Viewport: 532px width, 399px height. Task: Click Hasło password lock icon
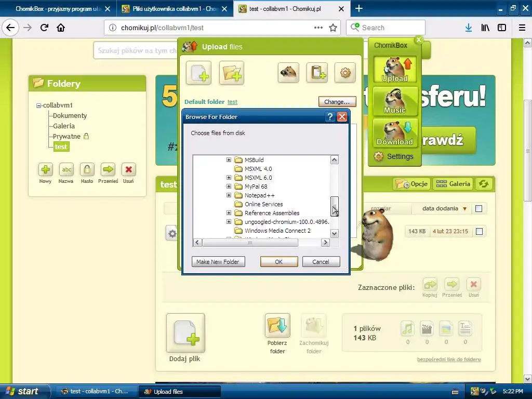pyautogui.click(x=87, y=169)
